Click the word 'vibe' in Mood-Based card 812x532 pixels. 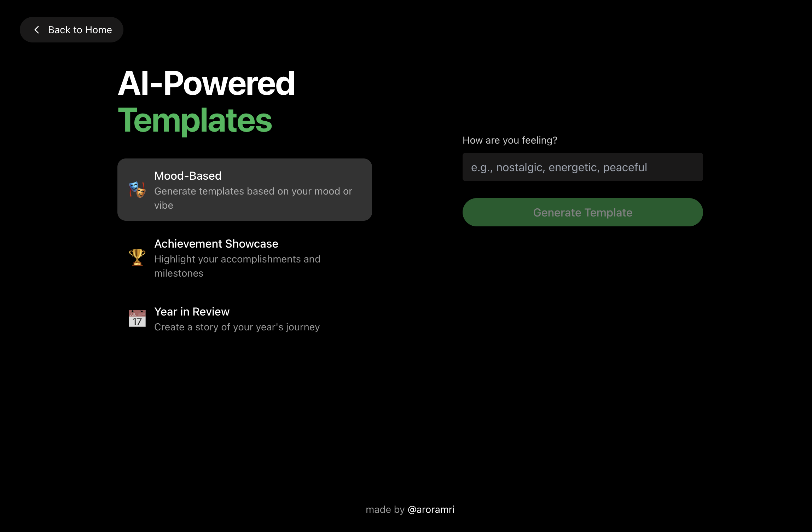tap(164, 206)
